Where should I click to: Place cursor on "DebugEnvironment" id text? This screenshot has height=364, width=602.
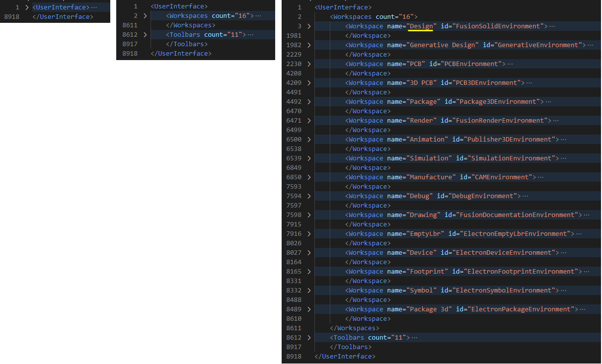click(482, 196)
